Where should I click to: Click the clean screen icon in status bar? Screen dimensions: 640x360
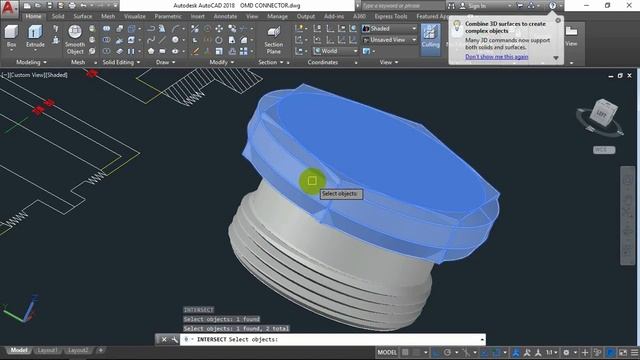pyautogui.click(x=623, y=352)
